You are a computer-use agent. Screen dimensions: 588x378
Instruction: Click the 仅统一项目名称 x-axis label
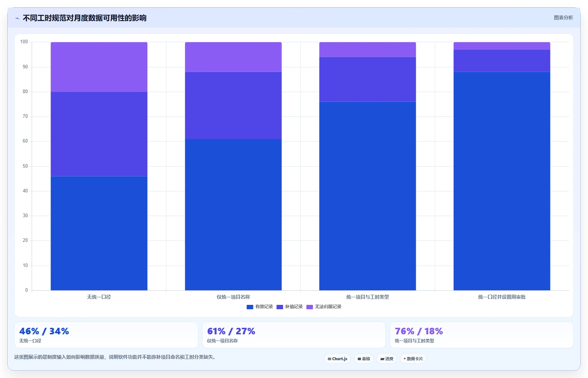(233, 297)
